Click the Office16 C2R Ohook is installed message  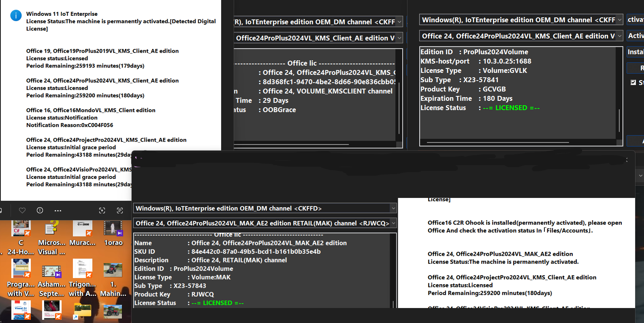tap(525, 227)
